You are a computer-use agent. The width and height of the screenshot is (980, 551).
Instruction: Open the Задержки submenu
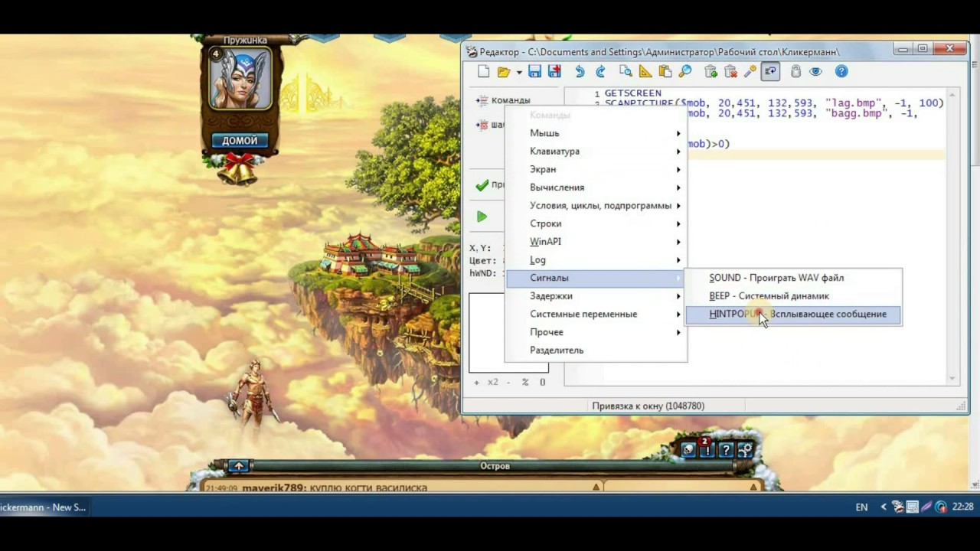point(596,296)
